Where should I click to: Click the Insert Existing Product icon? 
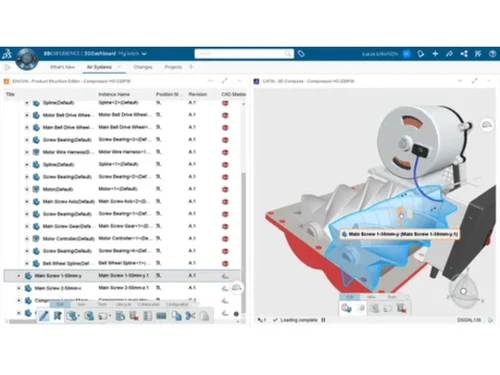click(x=71, y=315)
